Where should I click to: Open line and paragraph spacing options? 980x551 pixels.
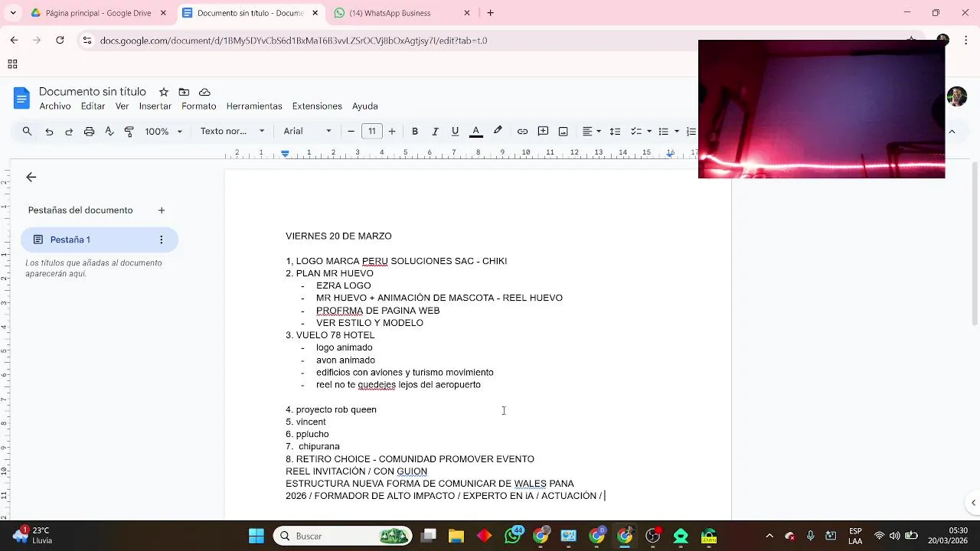[x=615, y=132]
